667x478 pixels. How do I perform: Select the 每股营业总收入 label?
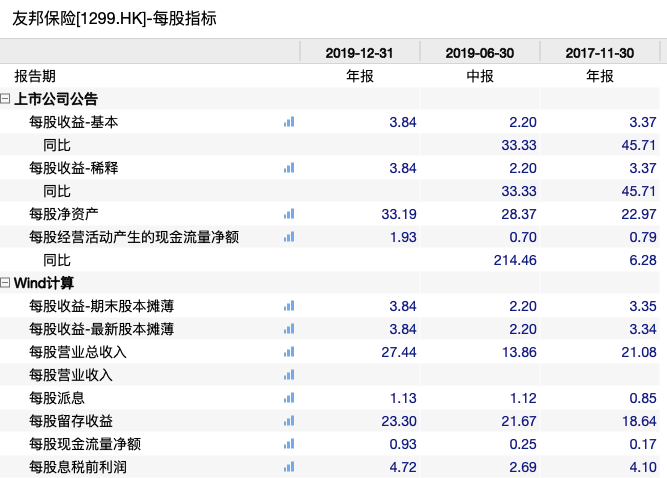78,352
